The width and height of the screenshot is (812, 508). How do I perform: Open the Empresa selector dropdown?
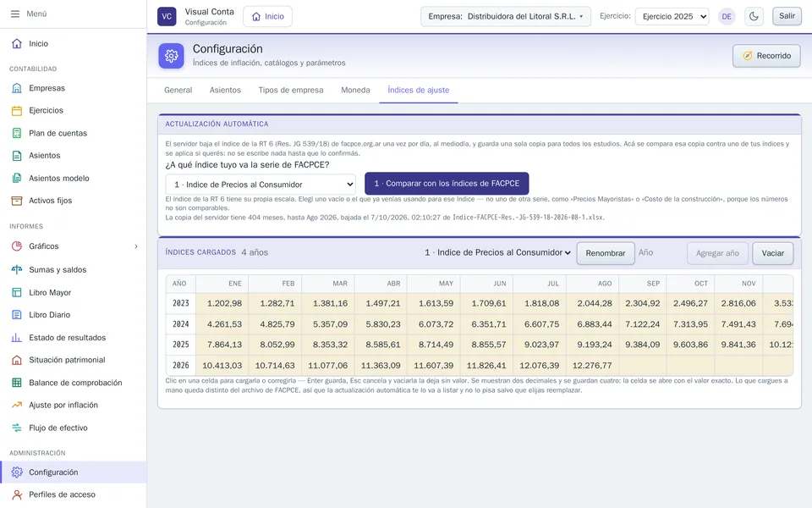point(506,16)
